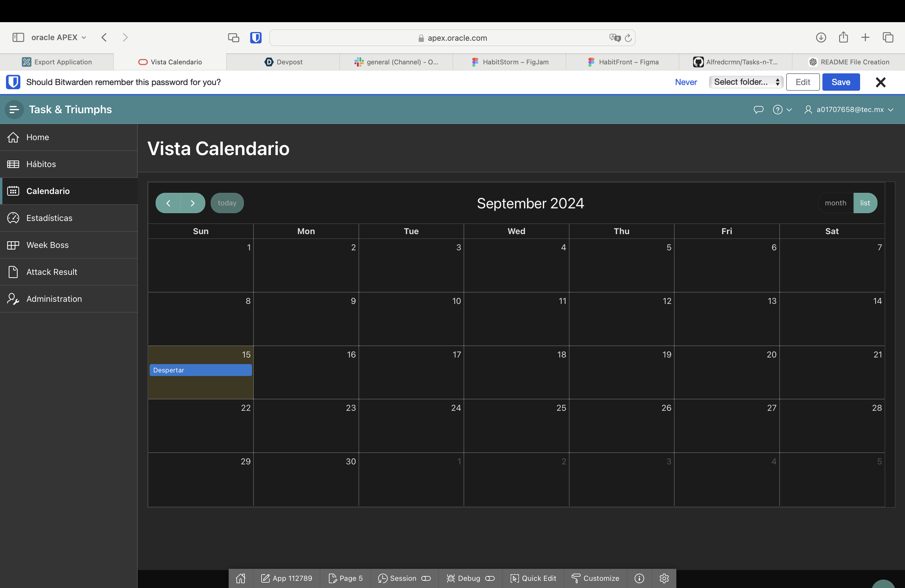905x588 pixels.
Task: Open the Despertar event on 15th
Action: point(201,370)
